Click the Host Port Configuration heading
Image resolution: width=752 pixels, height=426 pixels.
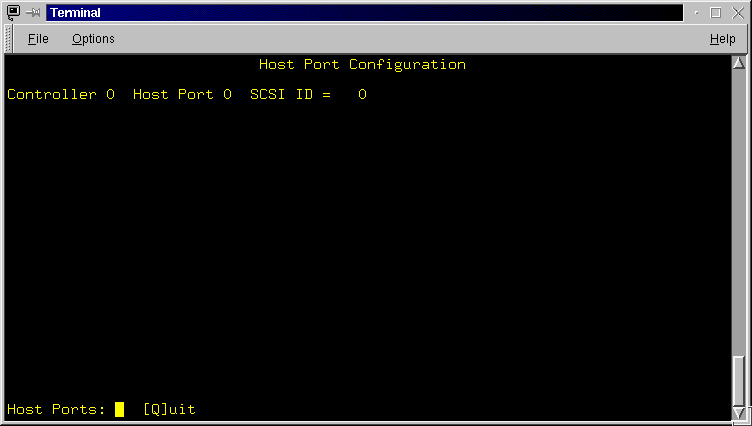(x=362, y=64)
